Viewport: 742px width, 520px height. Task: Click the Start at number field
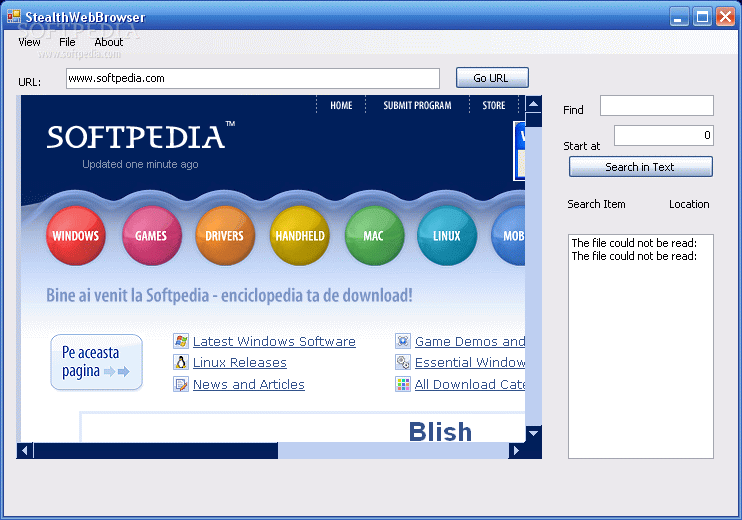(x=663, y=136)
